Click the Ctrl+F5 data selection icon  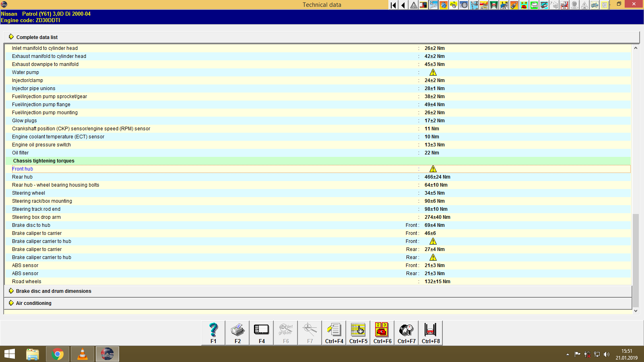[358, 332]
